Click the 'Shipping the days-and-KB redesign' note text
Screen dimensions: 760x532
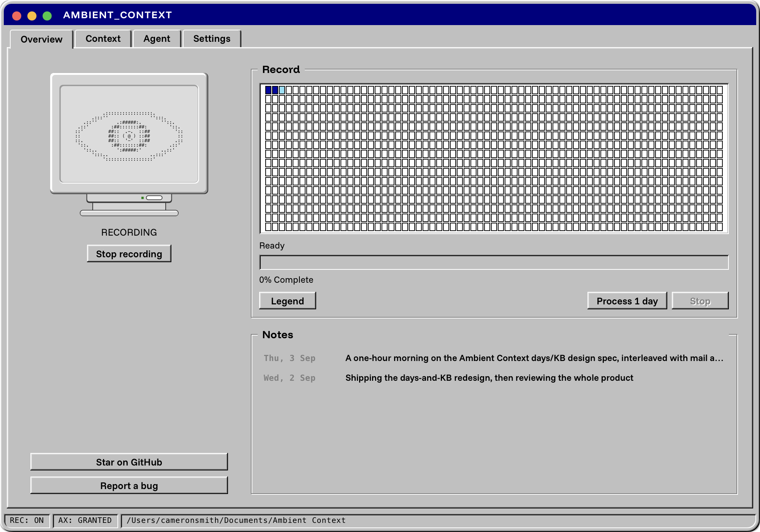[489, 378]
